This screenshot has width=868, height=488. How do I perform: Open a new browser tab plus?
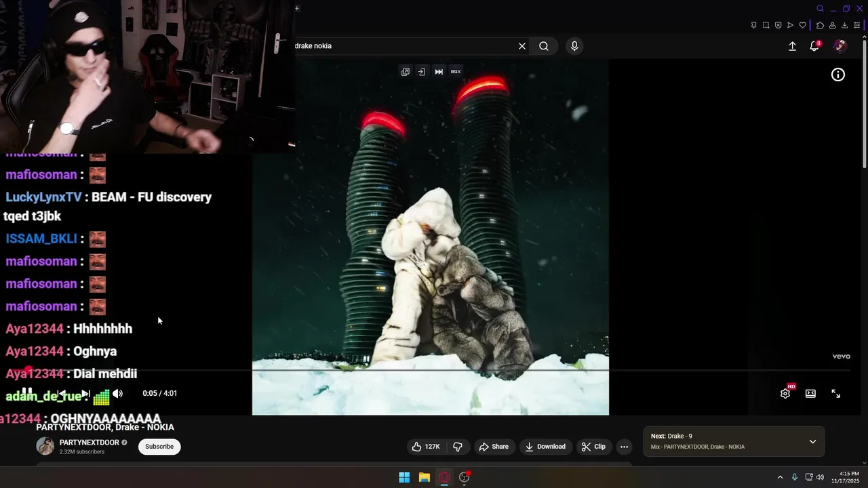point(297,8)
